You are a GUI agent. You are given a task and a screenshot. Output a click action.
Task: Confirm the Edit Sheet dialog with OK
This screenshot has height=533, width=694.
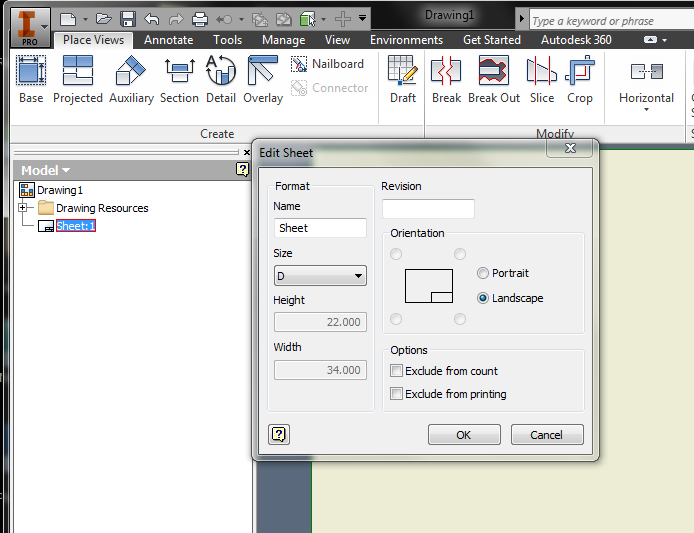click(x=464, y=435)
